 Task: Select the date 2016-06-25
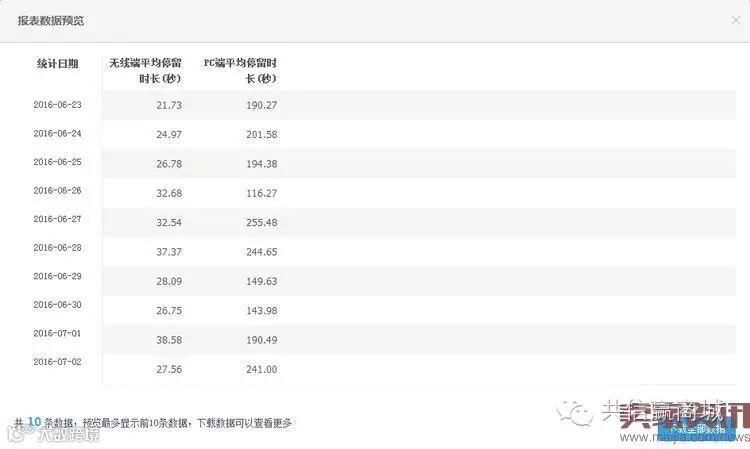tap(57, 162)
